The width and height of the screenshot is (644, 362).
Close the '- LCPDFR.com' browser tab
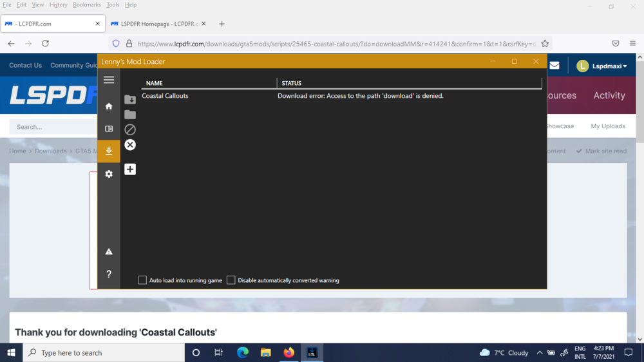97,24
